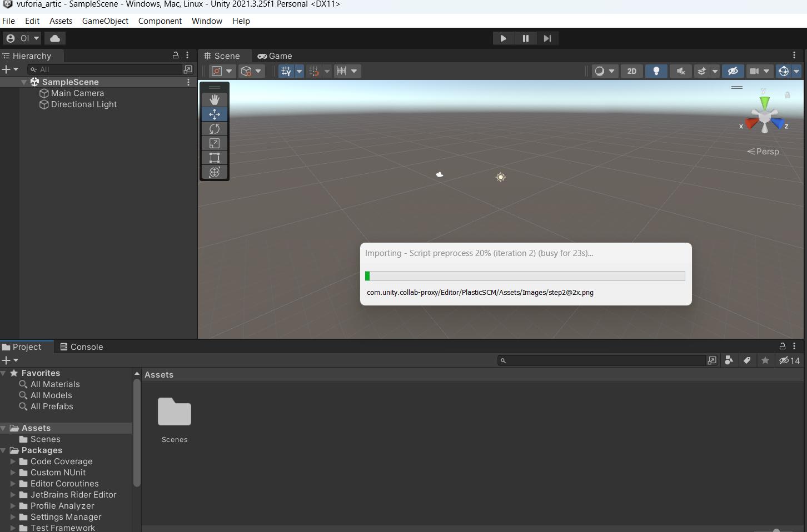Unmute scene audio
Screen dimensions: 807x532
[x=680, y=71]
